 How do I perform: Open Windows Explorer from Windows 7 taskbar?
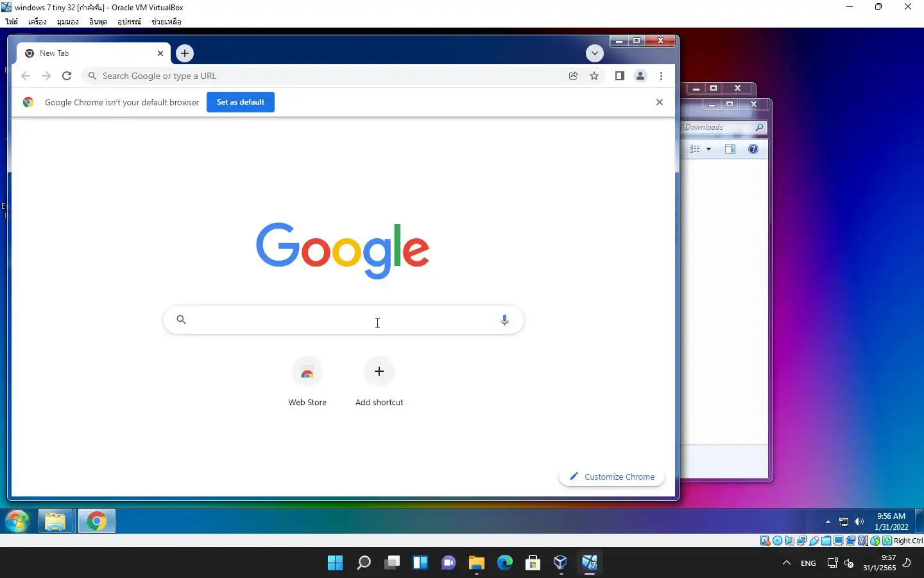(x=55, y=521)
